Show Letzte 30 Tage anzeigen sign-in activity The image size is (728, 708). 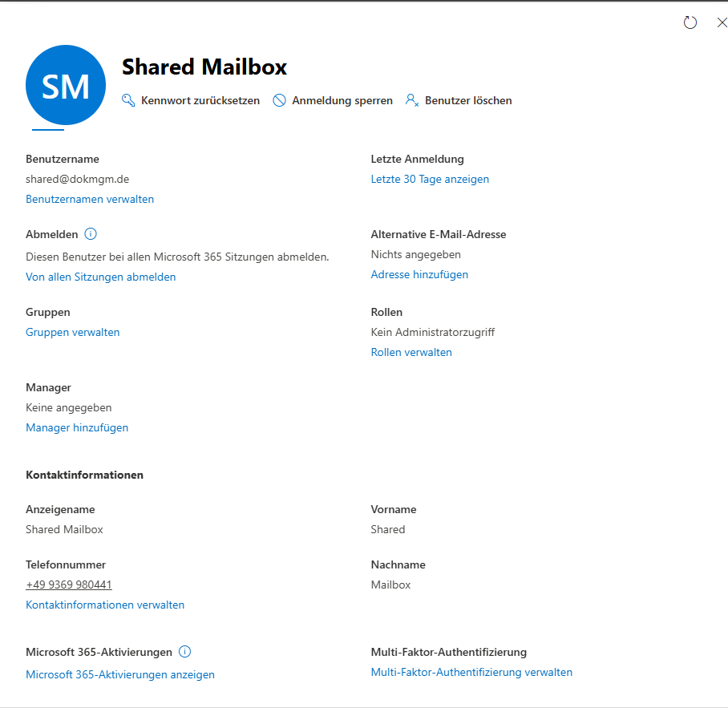tap(430, 179)
